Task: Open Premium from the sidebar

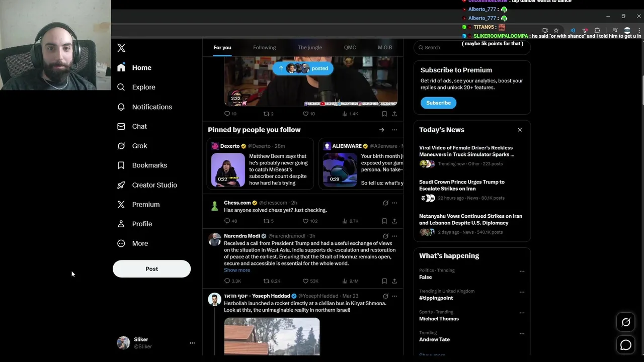Action: click(138, 204)
